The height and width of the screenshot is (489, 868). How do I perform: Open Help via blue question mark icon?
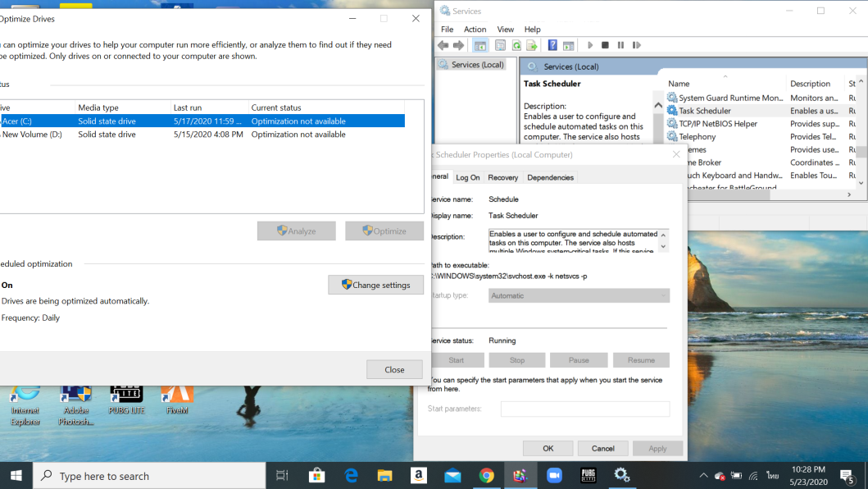(552, 45)
